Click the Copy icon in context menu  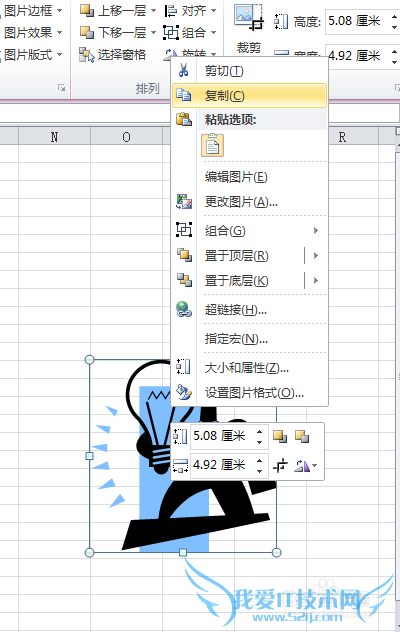point(184,95)
